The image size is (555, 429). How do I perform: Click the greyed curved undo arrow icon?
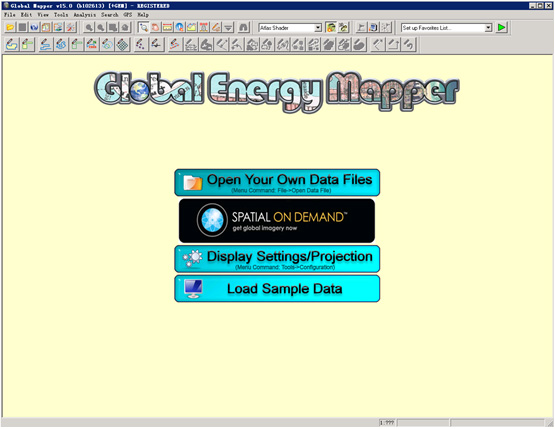408,45
